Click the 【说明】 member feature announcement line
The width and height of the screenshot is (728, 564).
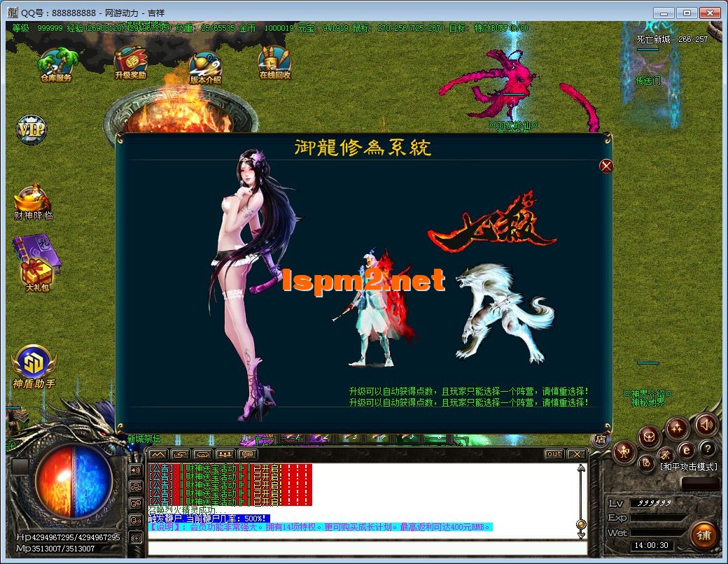(320, 527)
